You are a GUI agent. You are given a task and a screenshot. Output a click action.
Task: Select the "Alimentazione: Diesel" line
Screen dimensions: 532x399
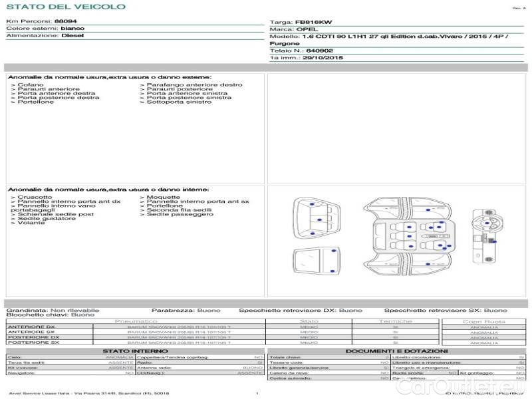click(x=45, y=36)
